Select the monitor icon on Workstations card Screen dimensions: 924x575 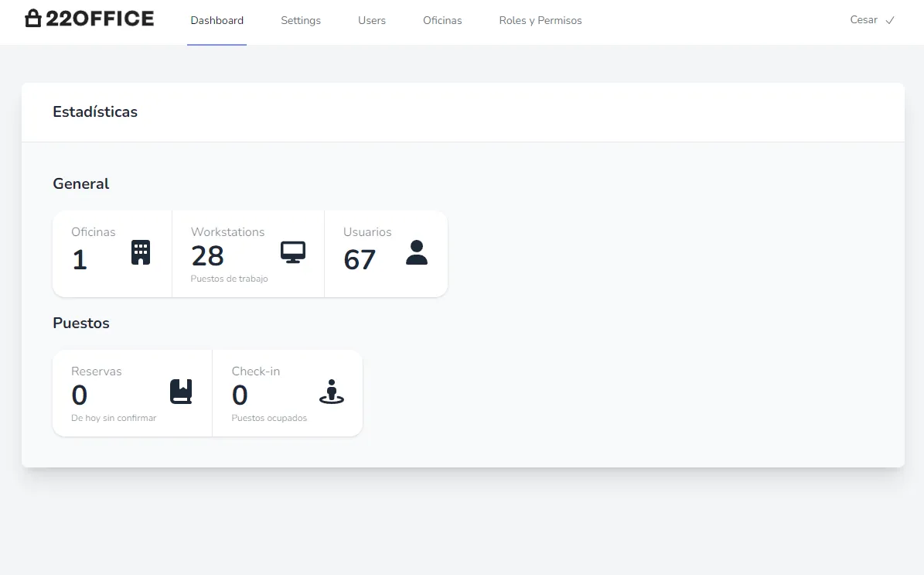[x=292, y=252]
